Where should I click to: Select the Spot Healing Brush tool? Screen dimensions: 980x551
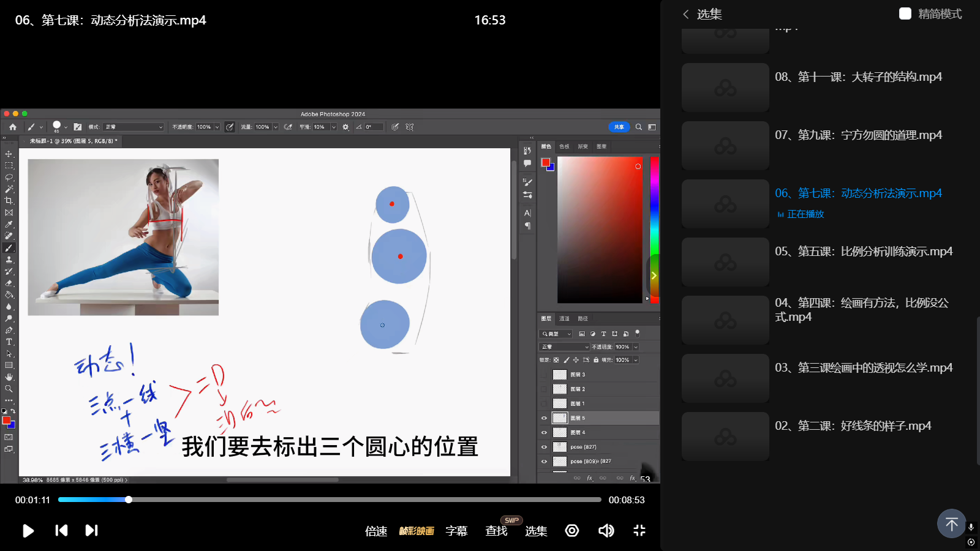click(x=9, y=236)
